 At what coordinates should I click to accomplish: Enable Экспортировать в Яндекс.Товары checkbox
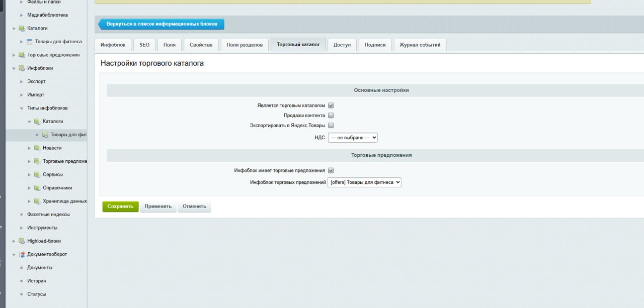(x=331, y=126)
